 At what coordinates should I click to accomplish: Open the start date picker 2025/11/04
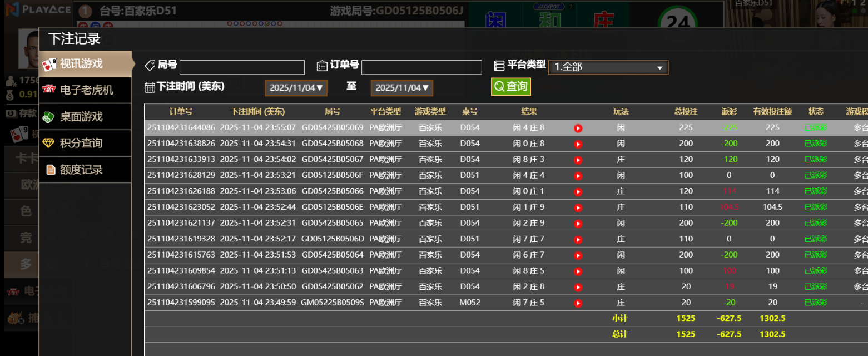(296, 88)
